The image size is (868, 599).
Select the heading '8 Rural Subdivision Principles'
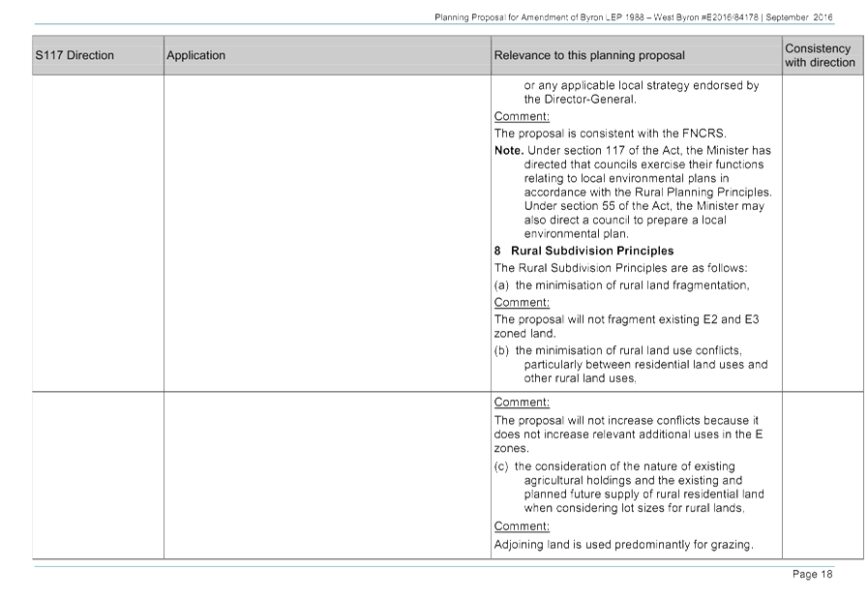[584, 251]
